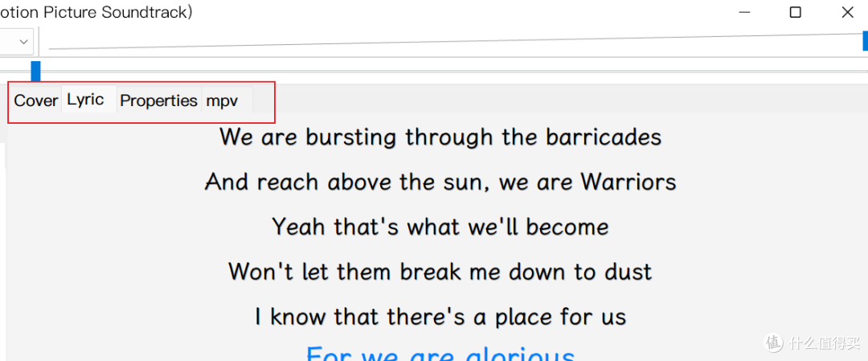Close the player window

pyautogui.click(x=848, y=12)
